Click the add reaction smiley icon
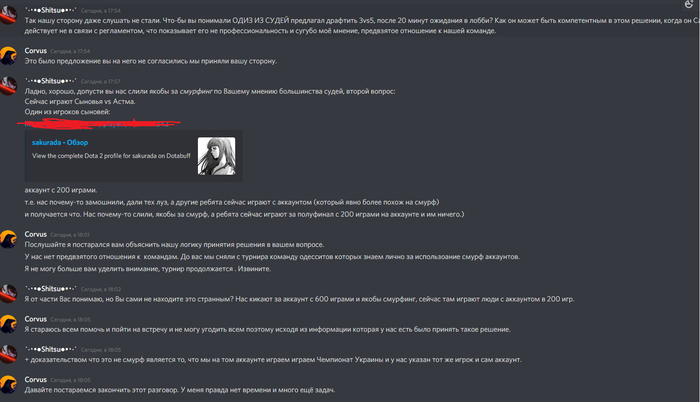Screen dimensions: 700x402 pyautogui.click(x=689, y=4)
